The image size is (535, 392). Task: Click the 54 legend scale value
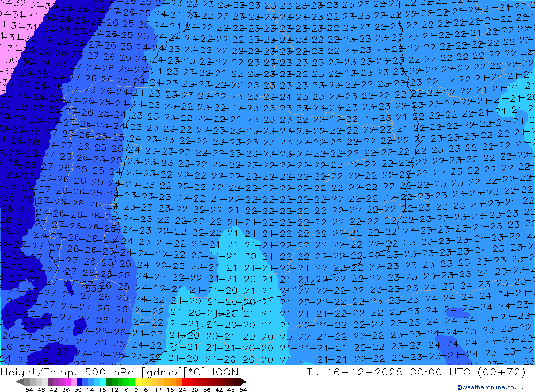[243, 390]
